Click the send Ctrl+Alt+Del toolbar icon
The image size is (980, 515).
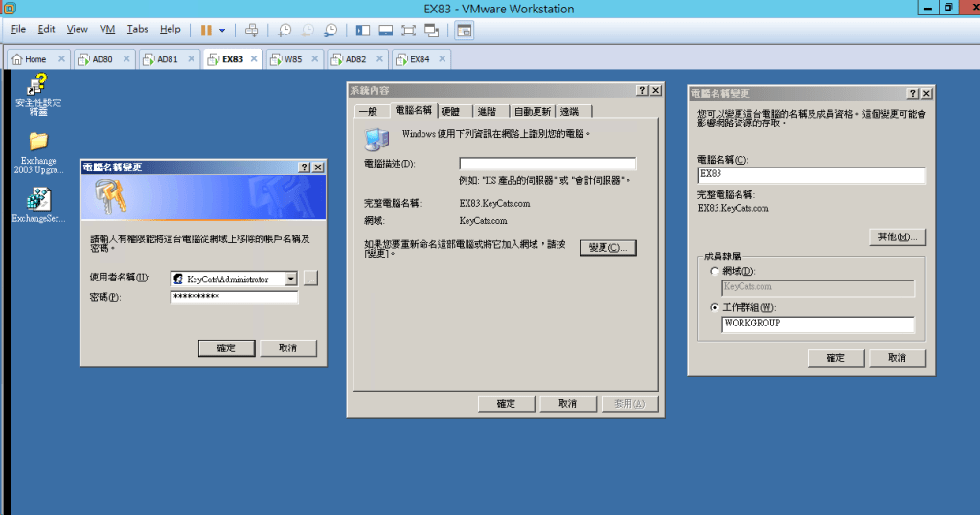(x=251, y=30)
